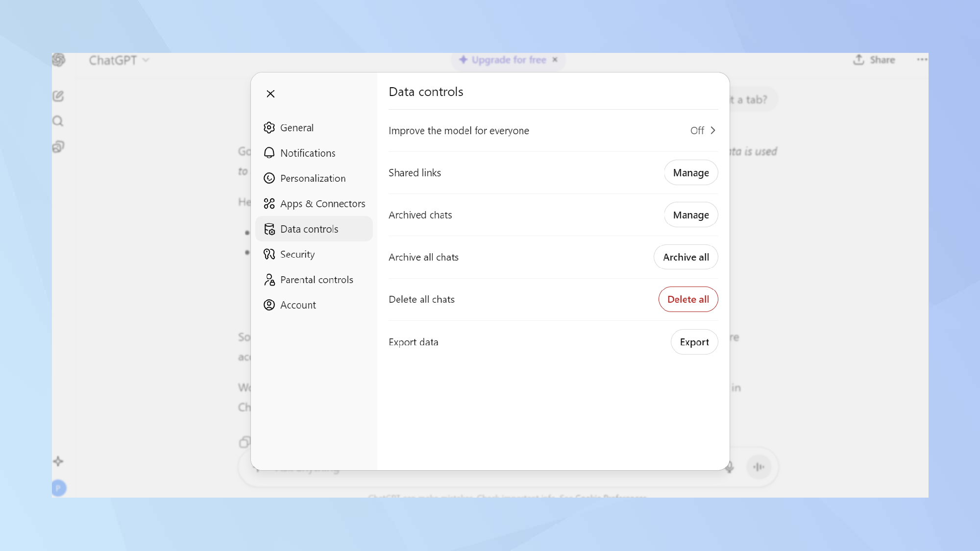Switch to the General settings tab

pos(296,128)
